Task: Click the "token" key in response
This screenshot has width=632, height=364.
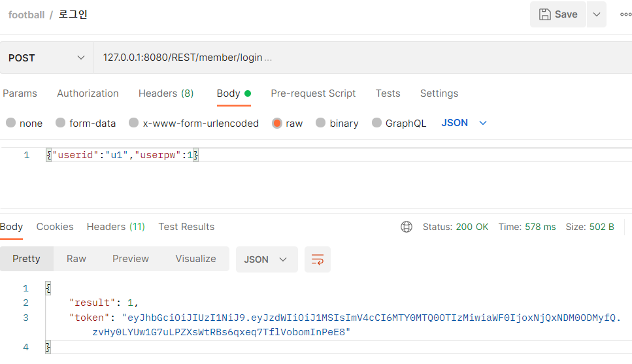Action: [90, 318]
